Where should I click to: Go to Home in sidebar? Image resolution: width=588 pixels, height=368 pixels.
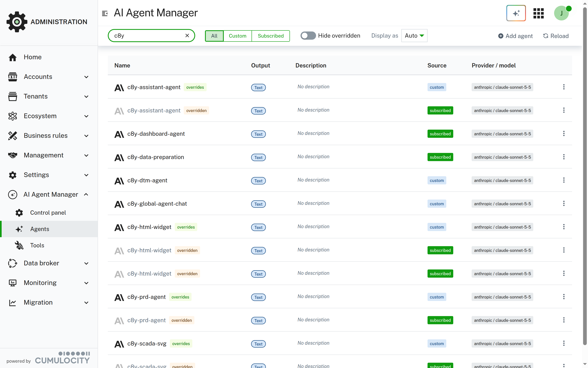(x=49, y=57)
